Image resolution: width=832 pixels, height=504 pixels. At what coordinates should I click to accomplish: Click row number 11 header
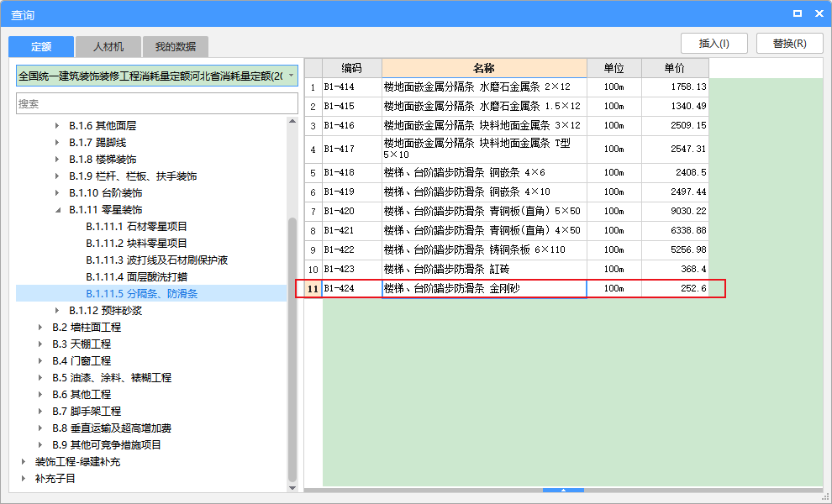tap(313, 289)
